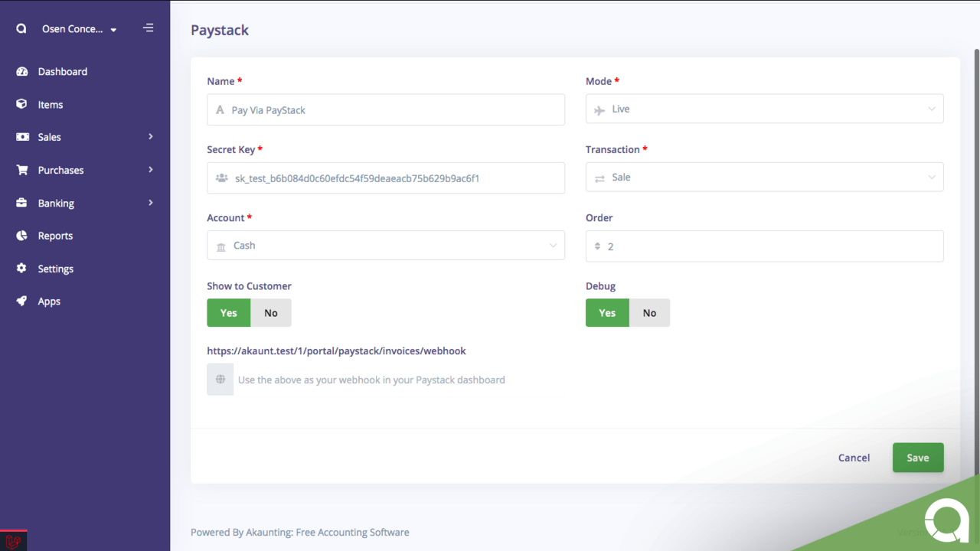Click the webhook URL text
The width and height of the screenshot is (980, 551).
click(x=336, y=350)
